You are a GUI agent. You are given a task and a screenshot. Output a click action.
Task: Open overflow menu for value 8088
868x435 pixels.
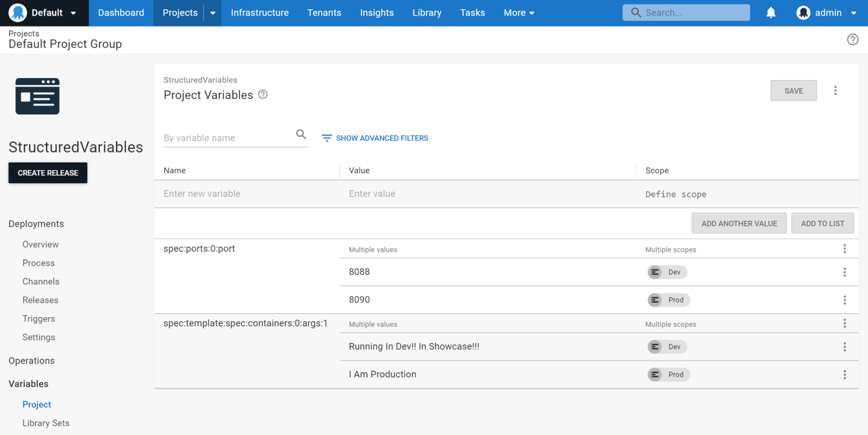[844, 272]
